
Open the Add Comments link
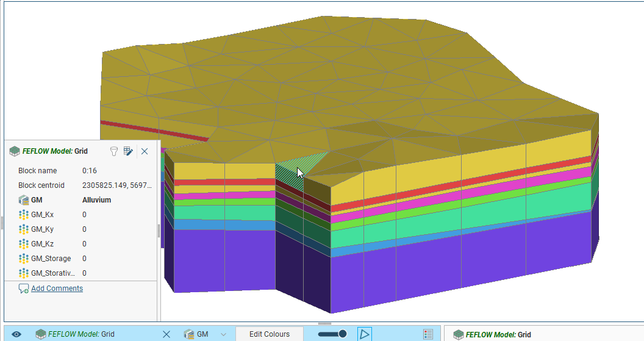click(x=57, y=289)
